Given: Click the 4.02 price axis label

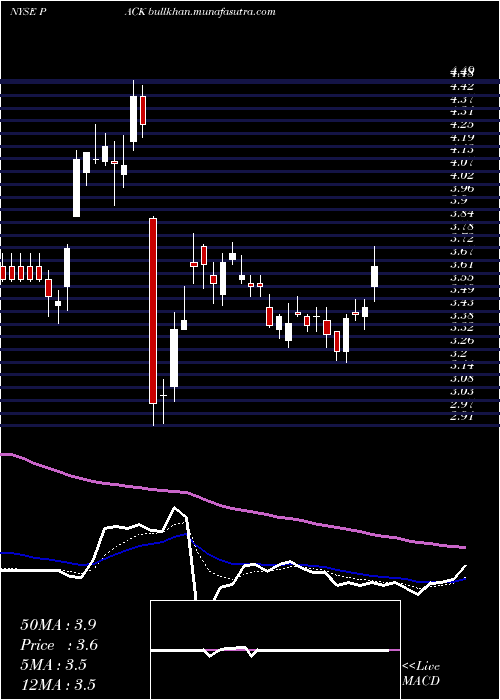Looking at the screenshot, I should tap(462, 175).
